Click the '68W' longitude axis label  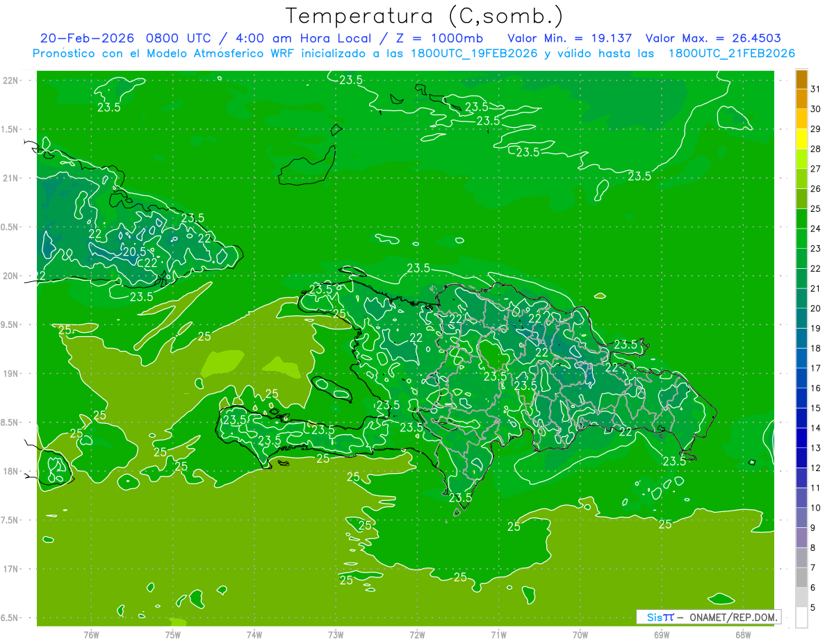(743, 635)
